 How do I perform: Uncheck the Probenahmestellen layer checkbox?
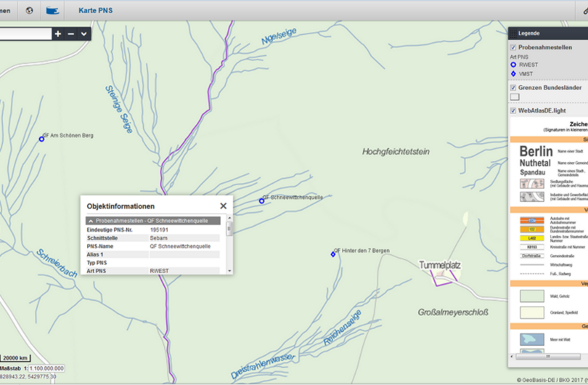tap(513, 47)
